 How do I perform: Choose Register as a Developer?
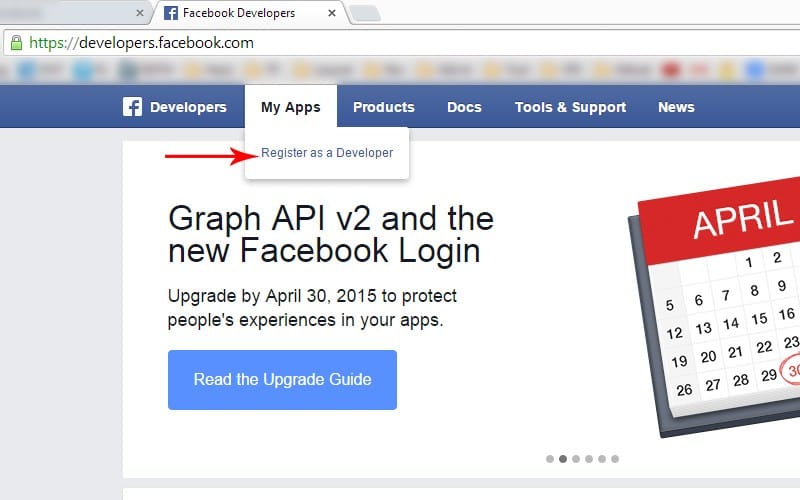[x=327, y=153]
